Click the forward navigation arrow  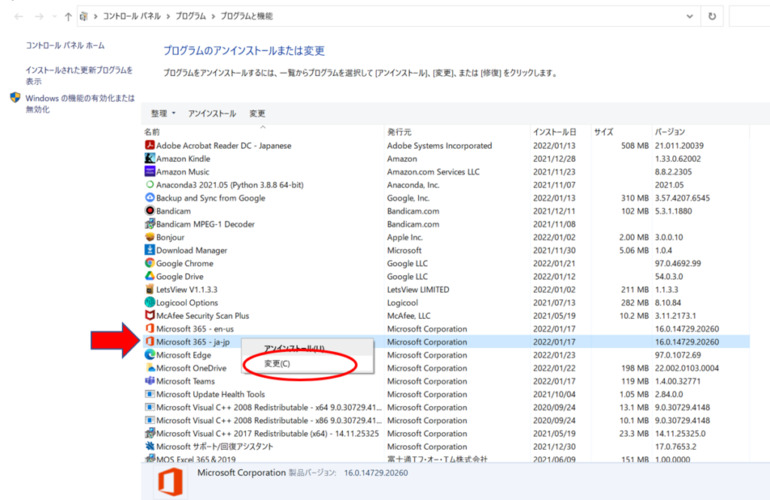pyautogui.click(x=39, y=17)
